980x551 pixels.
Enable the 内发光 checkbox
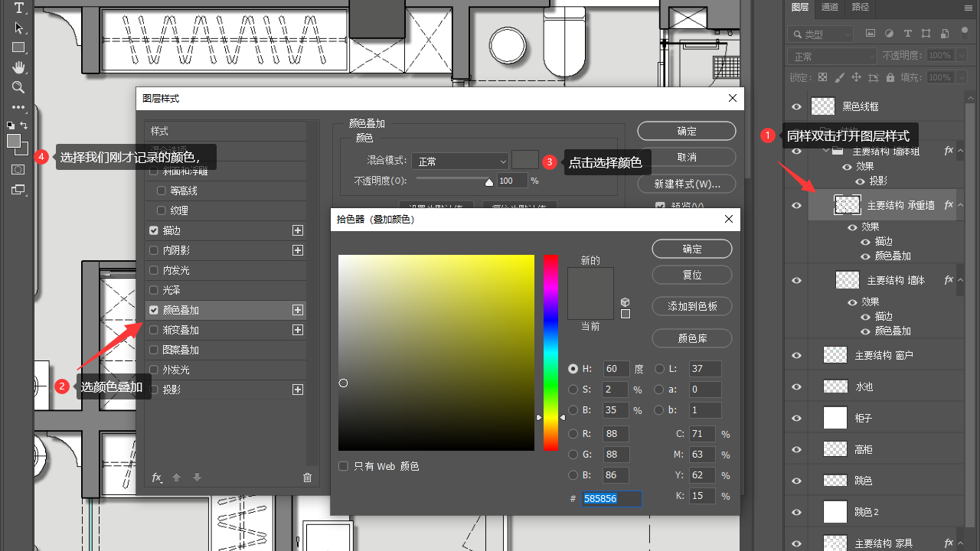[x=154, y=270]
